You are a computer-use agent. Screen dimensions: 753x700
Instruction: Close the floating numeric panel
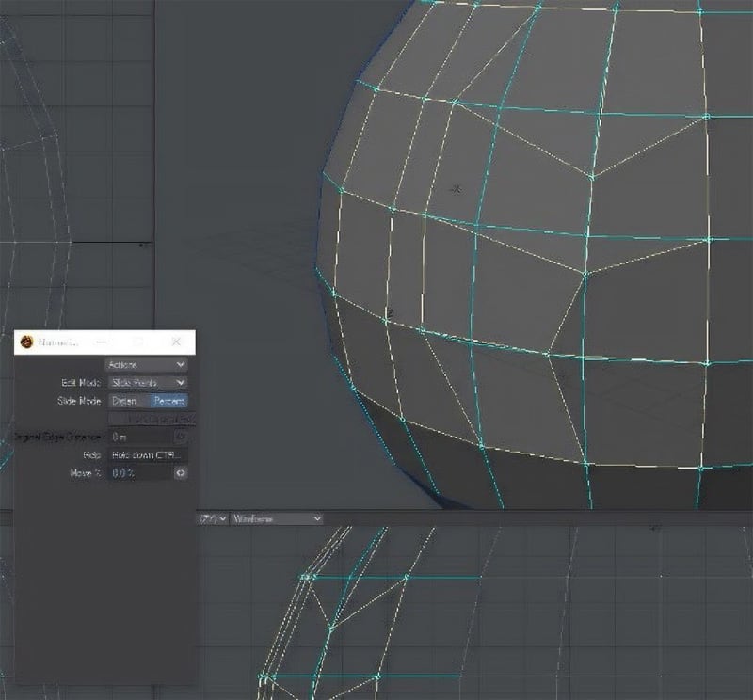[175, 342]
